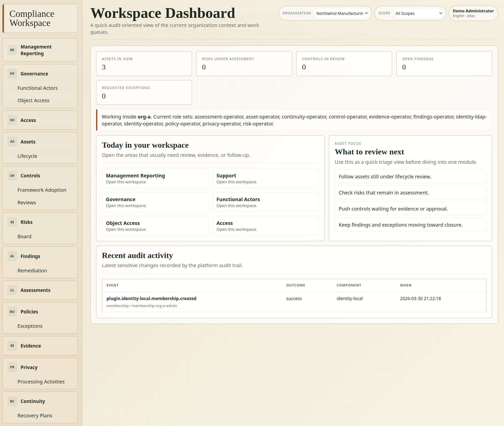
Task: Click the Compliance Workspace title
Action: 32,18
